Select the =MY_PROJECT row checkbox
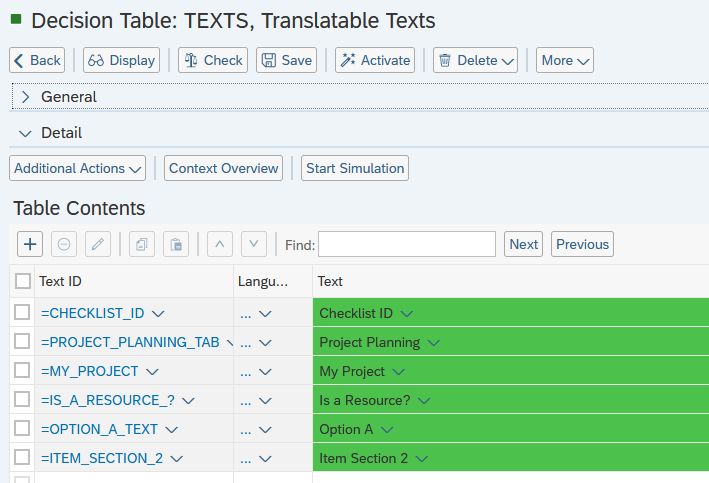The height and width of the screenshot is (483, 709). click(x=22, y=371)
